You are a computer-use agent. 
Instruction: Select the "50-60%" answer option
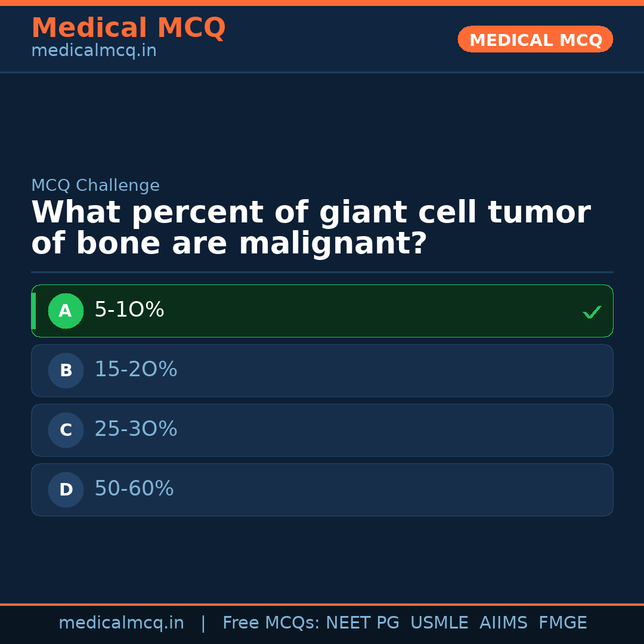[134, 489]
